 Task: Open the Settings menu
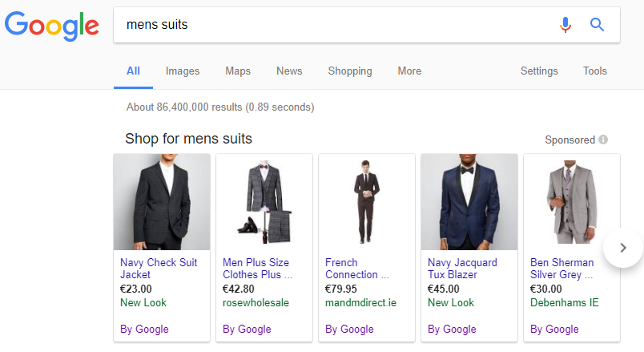[x=539, y=71]
